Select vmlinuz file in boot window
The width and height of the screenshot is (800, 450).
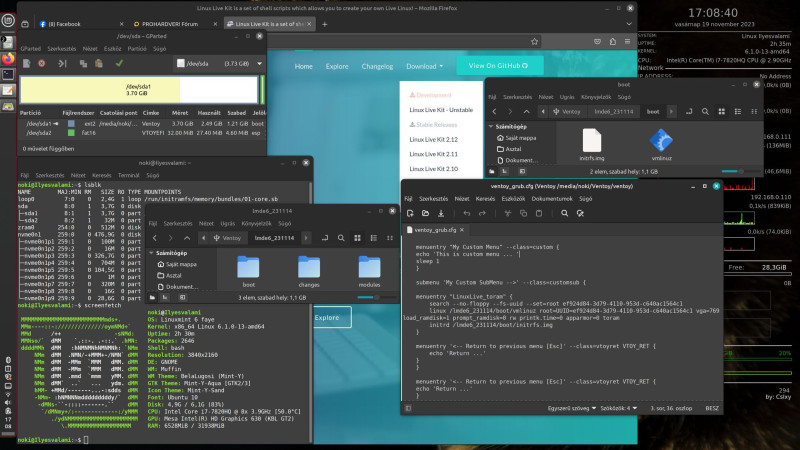click(661, 144)
